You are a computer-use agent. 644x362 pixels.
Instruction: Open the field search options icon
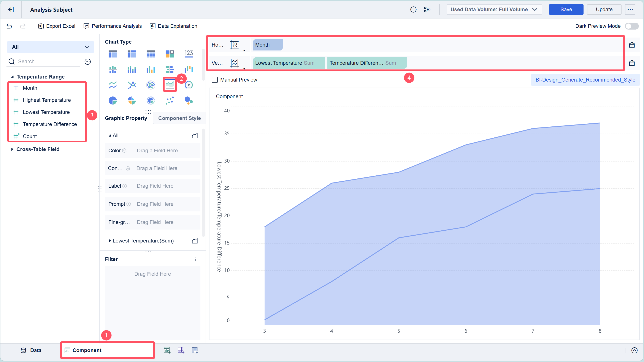coord(87,61)
